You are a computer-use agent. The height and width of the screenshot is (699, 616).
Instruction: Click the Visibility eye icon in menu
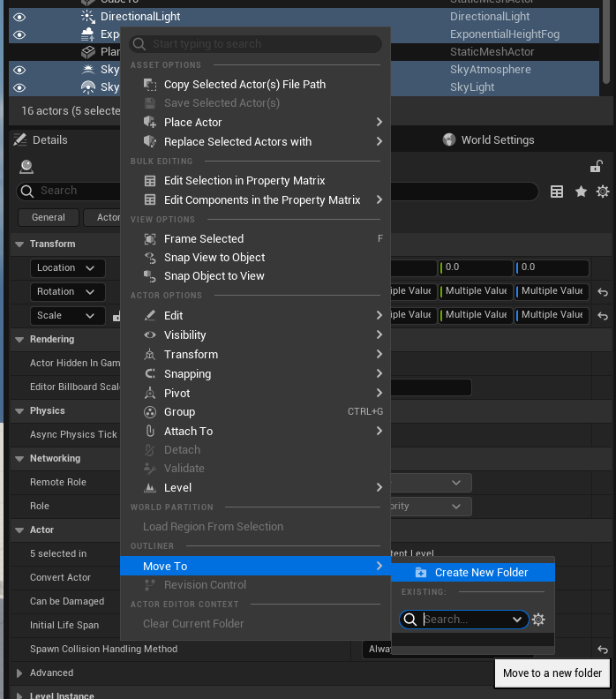click(x=150, y=334)
